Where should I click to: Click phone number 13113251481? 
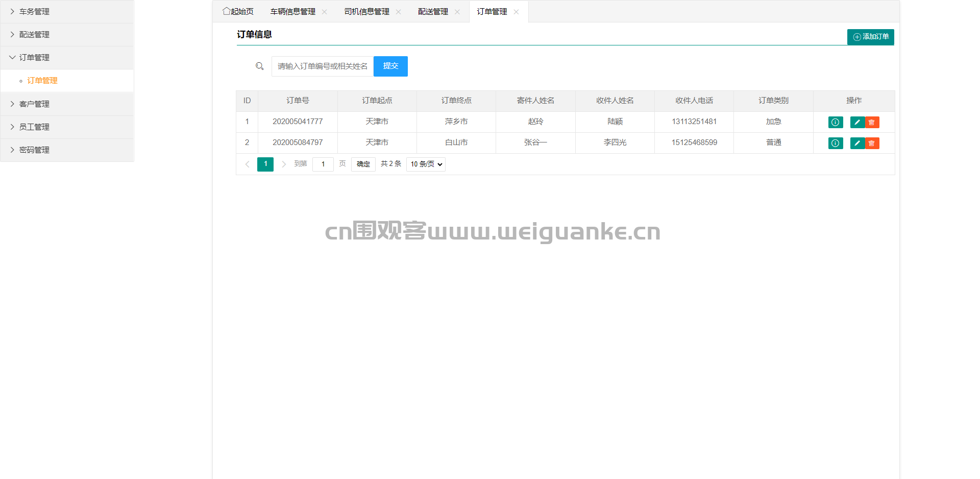coord(694,122)
